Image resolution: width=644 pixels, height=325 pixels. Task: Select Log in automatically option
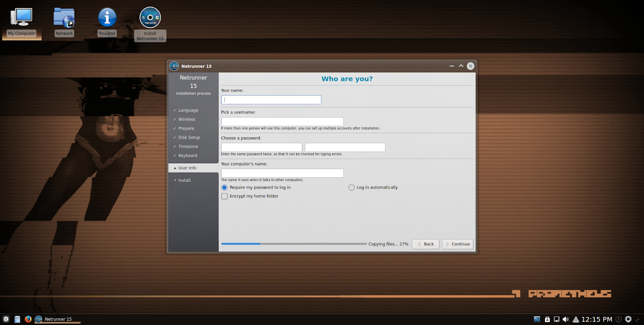click(373, 187)
